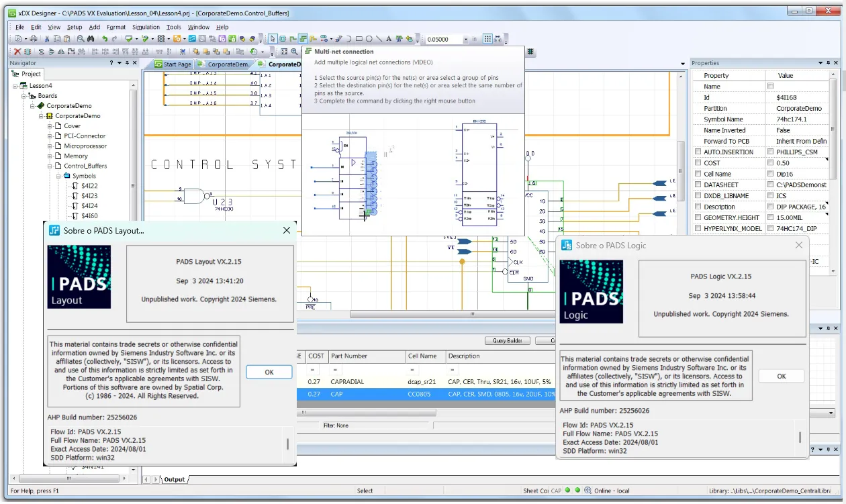Collapse the Control_Buffers node
The height and width of the screenshot is (504, 846).
(x=50, y=166)
